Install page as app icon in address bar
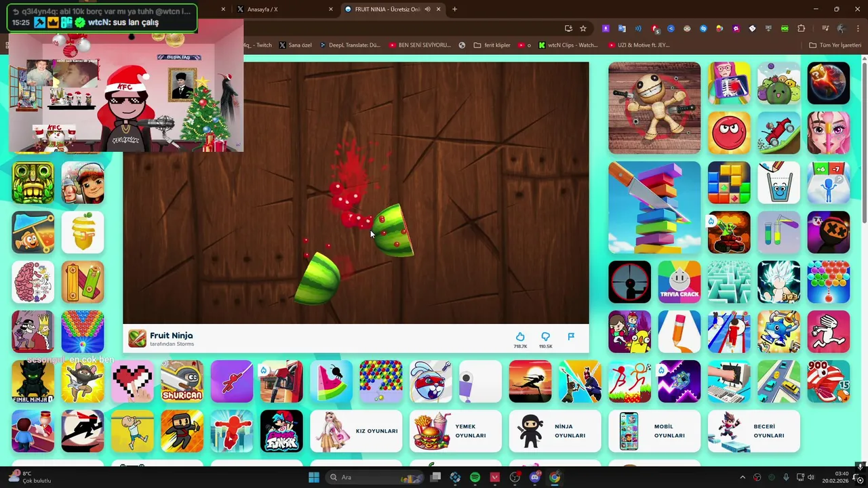 click(x=568, y=28)
